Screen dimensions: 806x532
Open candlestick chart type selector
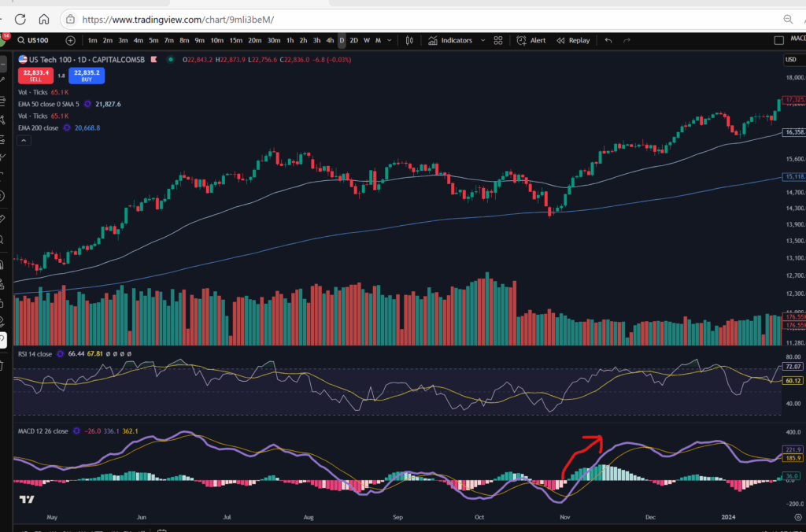[x=409, y=40]
